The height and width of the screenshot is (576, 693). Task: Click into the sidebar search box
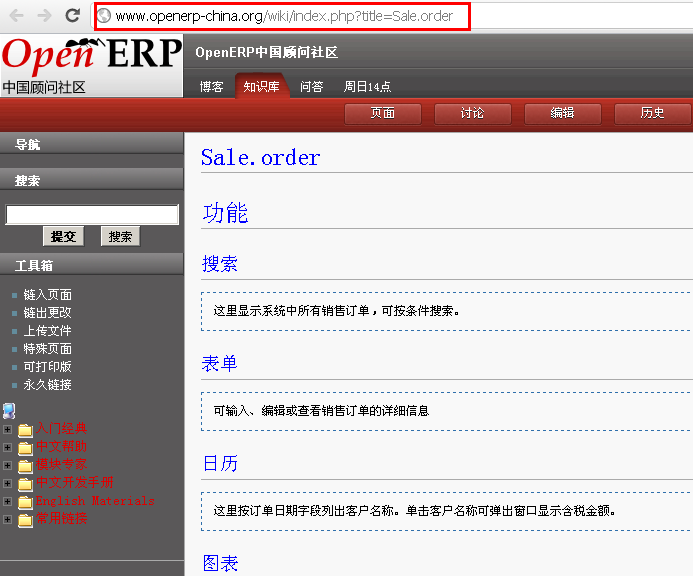(92, 215)
